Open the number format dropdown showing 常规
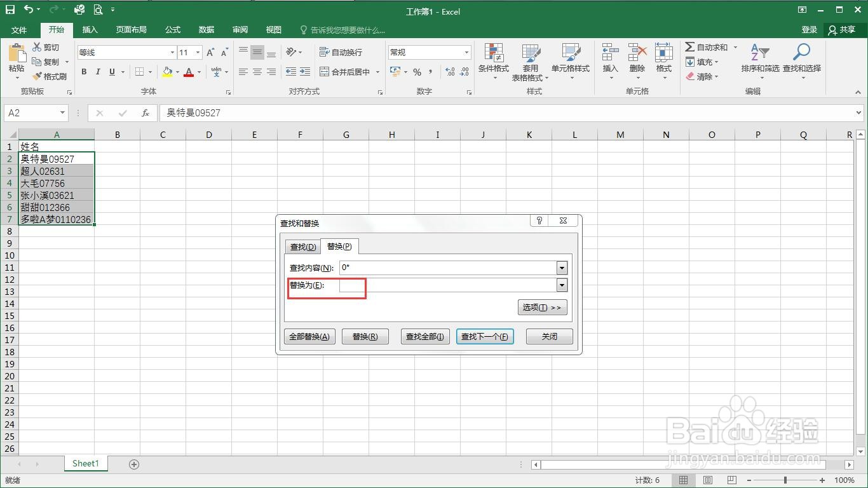The width and height of the screenshot is (868, 488). pos(466,51)
